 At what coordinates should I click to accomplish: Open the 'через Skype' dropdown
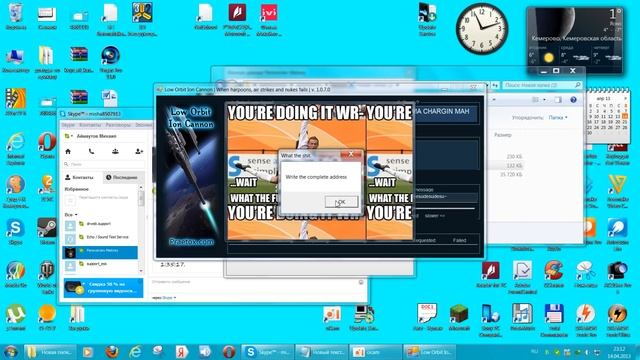164,298
